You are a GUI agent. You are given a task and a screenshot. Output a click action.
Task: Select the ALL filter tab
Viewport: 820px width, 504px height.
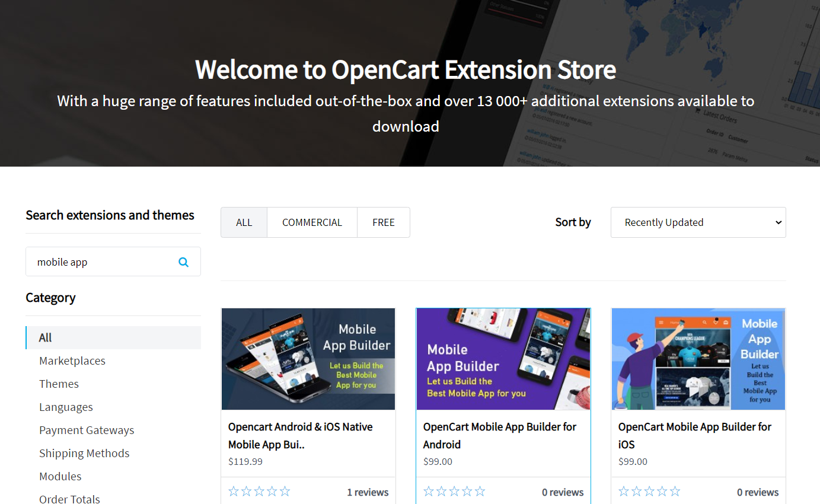click(x=244, y=222)
